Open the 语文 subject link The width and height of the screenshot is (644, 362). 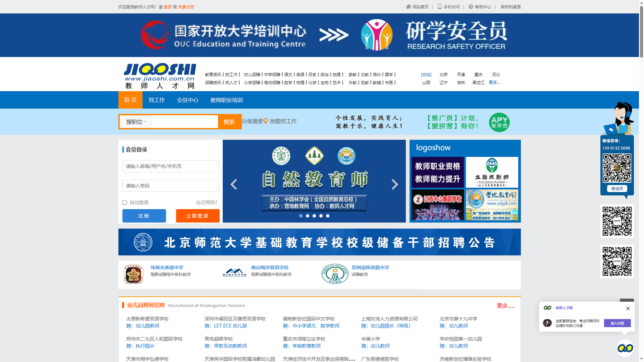[x=288, y=75]
